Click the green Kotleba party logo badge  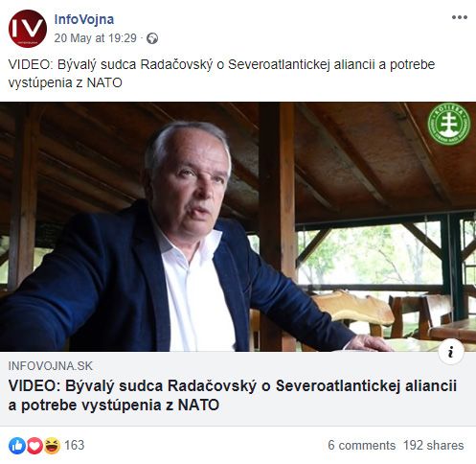pos(449,125)
